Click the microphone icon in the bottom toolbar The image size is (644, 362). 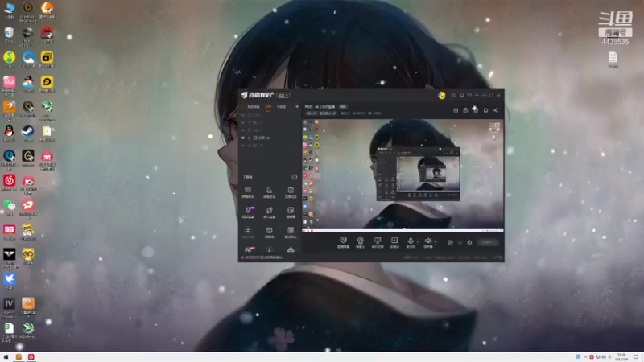tap(411, 242)
